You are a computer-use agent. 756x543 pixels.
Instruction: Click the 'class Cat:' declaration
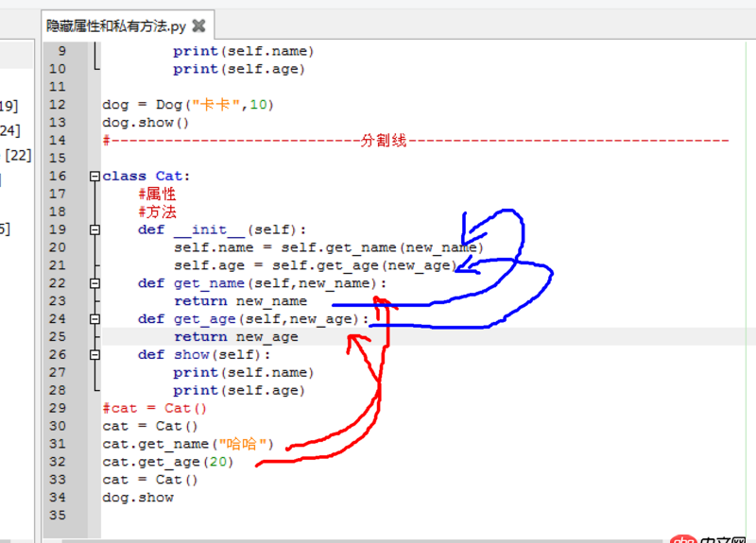tap(146, 177)
